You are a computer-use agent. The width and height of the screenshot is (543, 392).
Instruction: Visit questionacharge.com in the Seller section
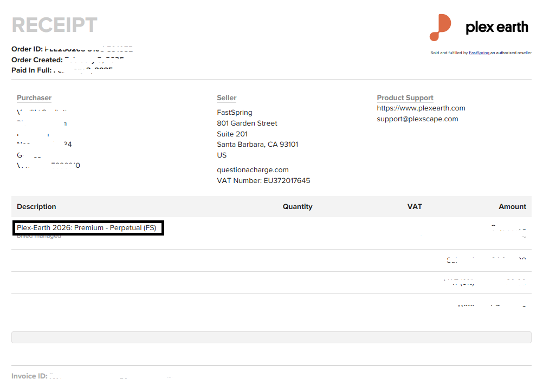253,170
